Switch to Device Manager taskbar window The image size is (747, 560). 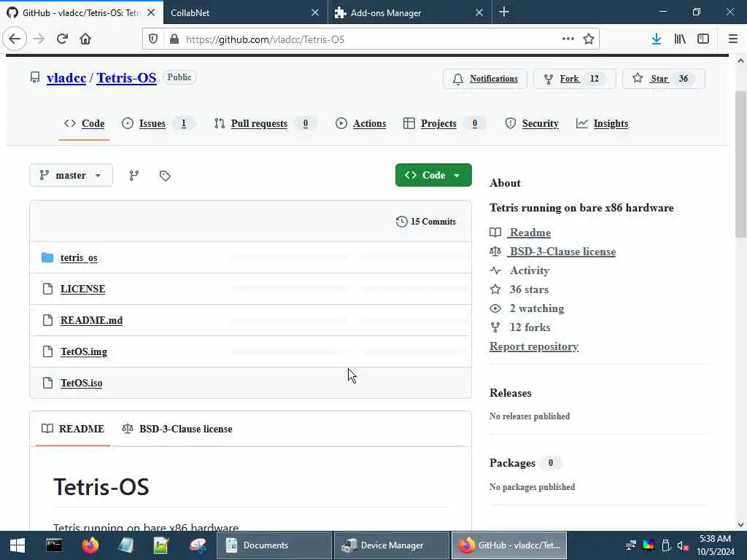392,545
